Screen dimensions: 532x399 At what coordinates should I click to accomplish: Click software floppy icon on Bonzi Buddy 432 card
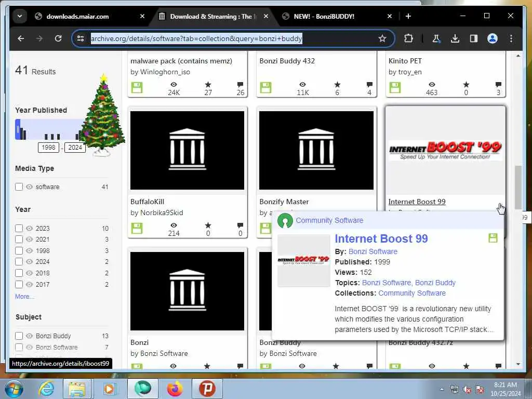click(x=265, y=87)
